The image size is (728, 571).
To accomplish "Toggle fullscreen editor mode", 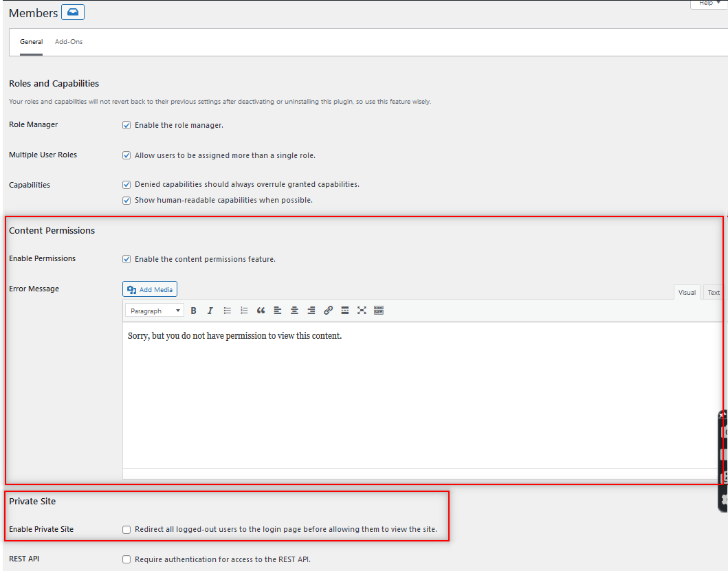I will click(x=362, y=311).
